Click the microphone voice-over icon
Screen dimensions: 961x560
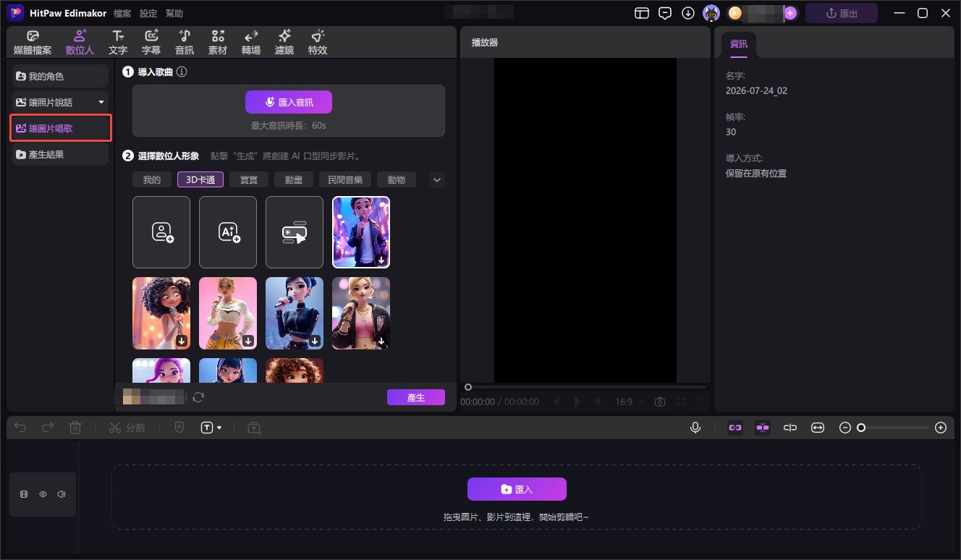(695, 428)
